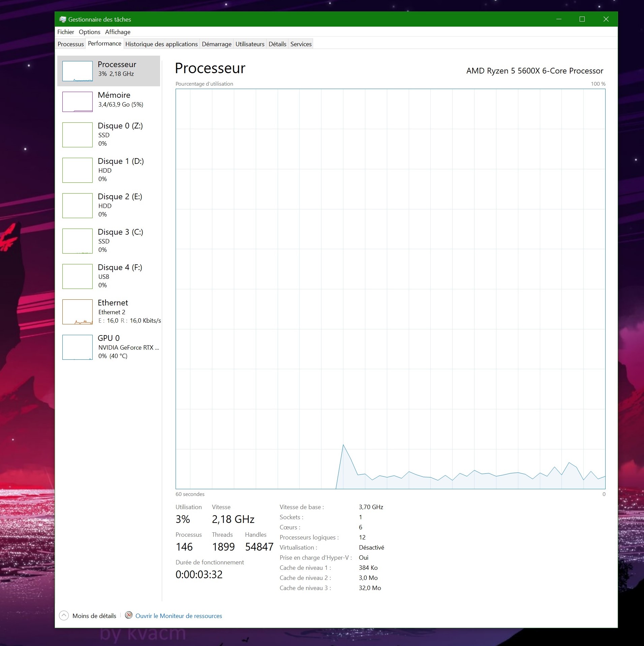
Task: Minimize the Gestionnaire des tâches window
Action: [x=559, y=19]
